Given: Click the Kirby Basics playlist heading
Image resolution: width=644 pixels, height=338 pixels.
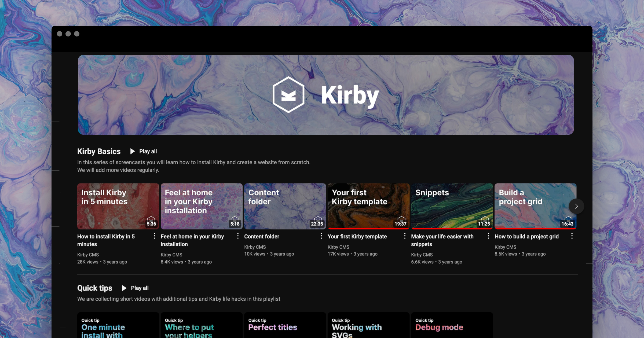Looking at the screenshot, I should (x=99, y=151).
